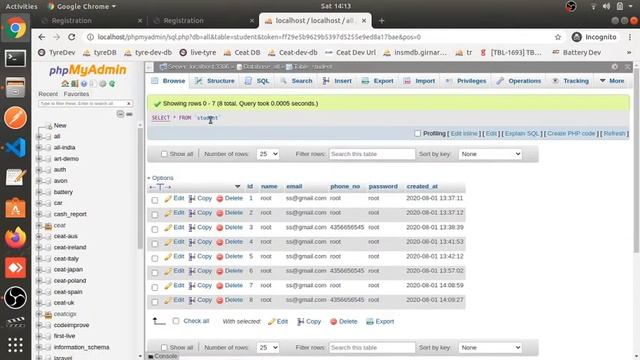Switch to Structure tab
Viewport: 640px width, 360px height.
coord(215,81)
